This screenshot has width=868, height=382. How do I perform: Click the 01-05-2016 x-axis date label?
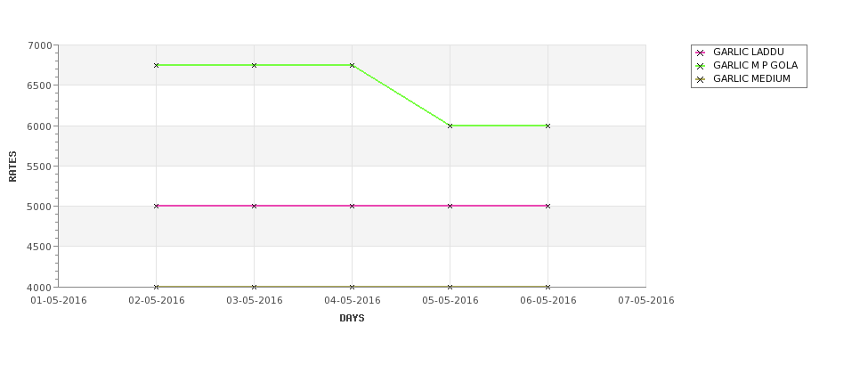click(x=58, y=301)
